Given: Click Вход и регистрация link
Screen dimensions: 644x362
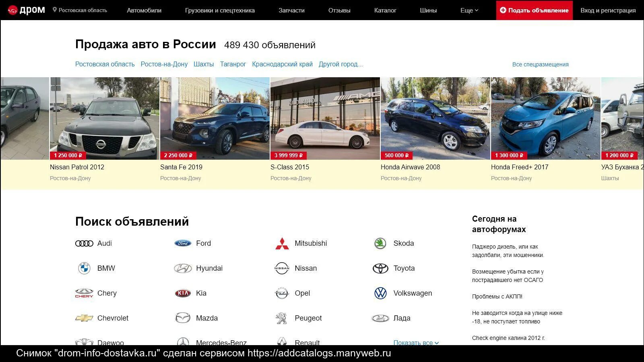Looking at the screenshot, I should (x=608, y=10).
